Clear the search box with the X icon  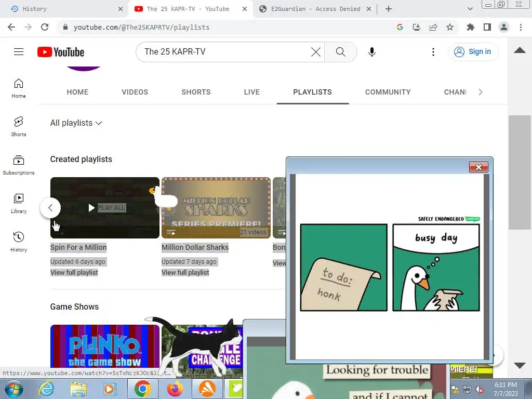[315, 52]
